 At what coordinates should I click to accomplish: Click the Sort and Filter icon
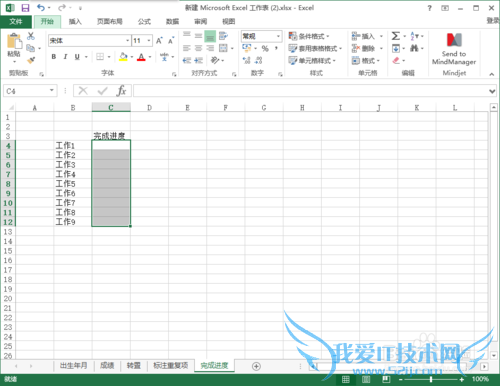click(414, 36)
